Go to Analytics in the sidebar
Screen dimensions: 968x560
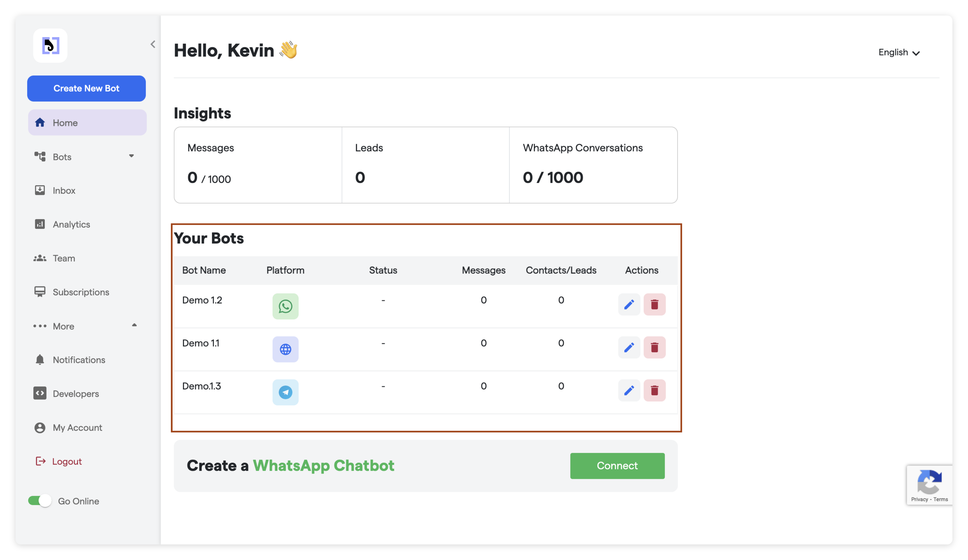pyautogui.click(x=71, y=224)
